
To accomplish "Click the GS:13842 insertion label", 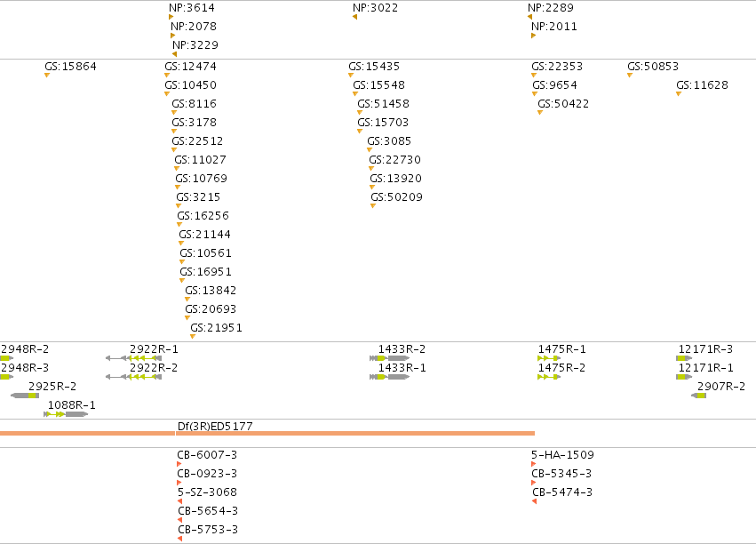I will [211, 291].
